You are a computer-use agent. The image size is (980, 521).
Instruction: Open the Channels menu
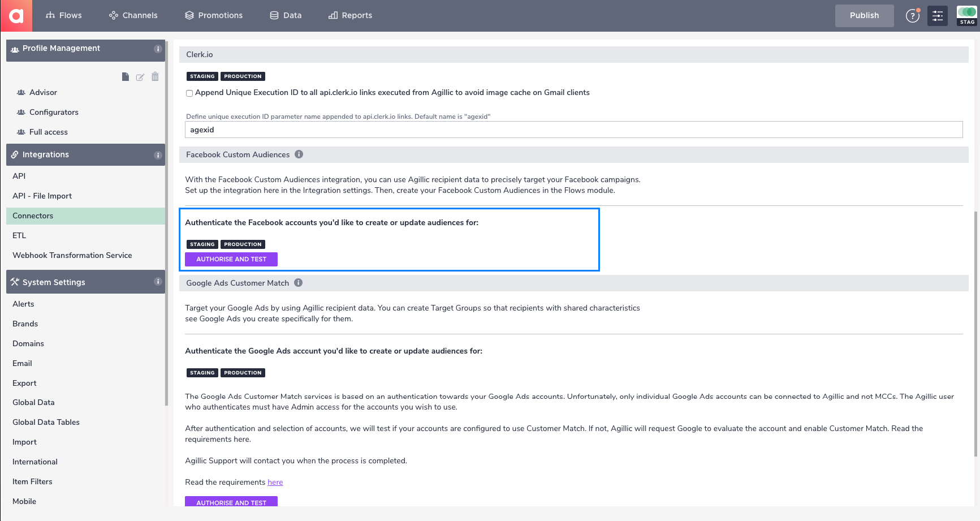(133, 15)
